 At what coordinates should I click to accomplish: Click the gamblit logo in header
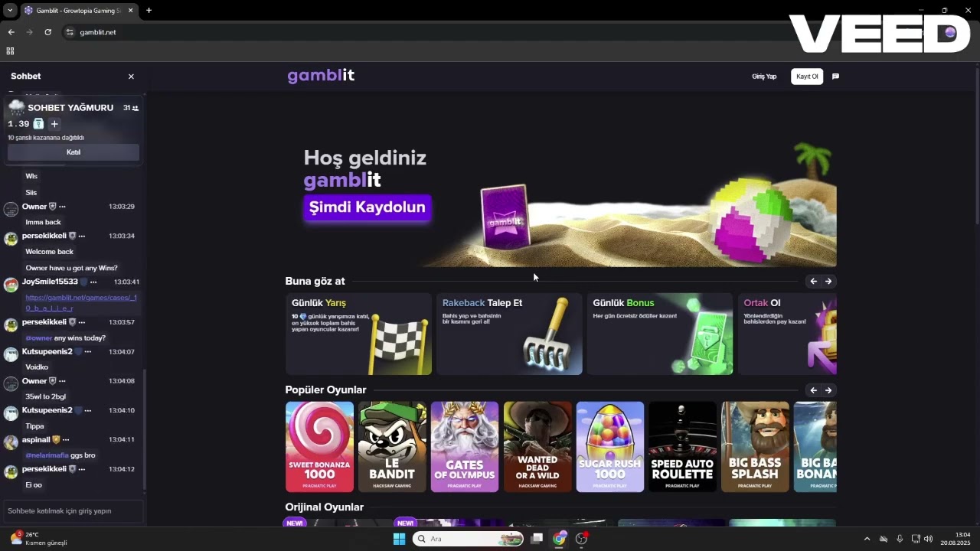click(x=321, y=76)
